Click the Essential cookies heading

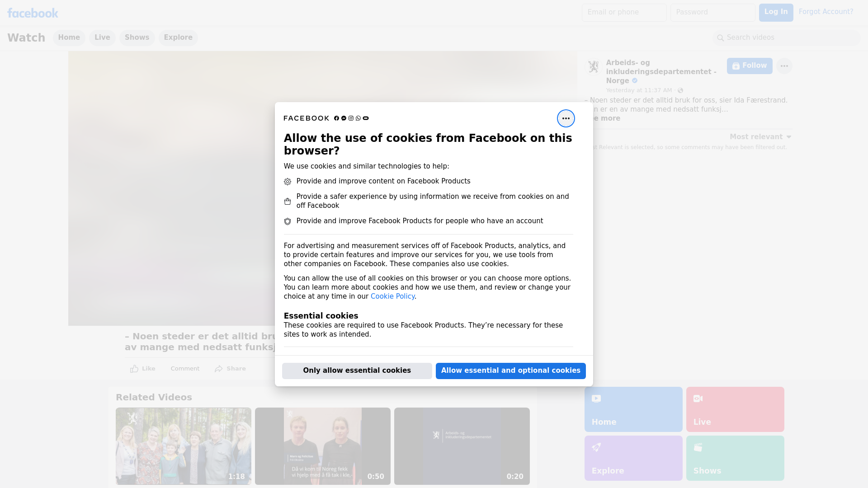[x=321, y=316]
